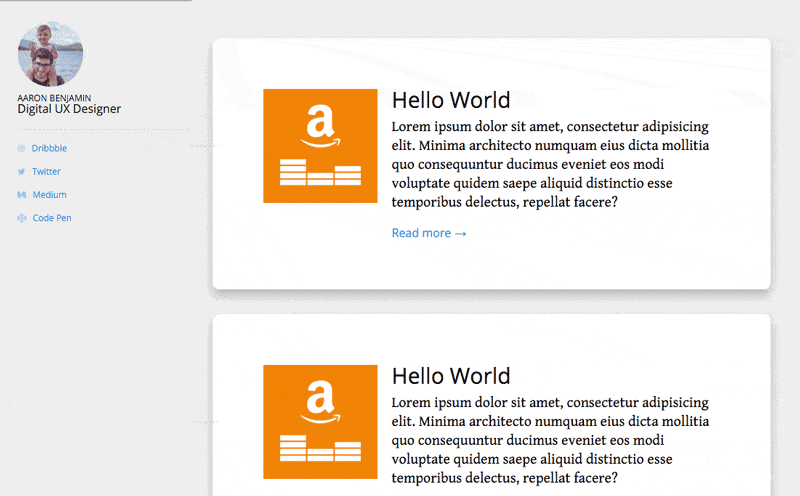Click Read more in the first card
The height and width of the screenshot is (496, 800).
[x=429, y=233]
